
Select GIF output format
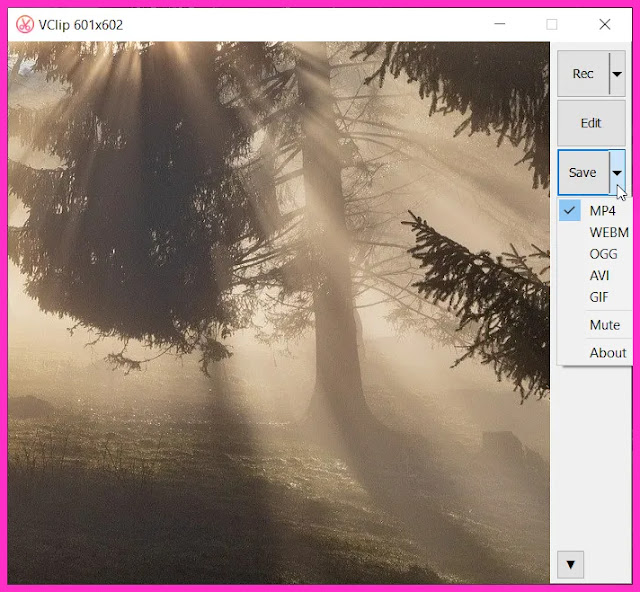pyautogui.click(x=595, y=297)
